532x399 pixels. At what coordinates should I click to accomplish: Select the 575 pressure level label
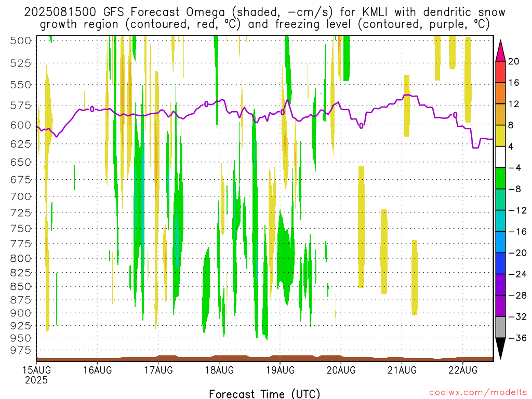pyautogui.click(x=21, y=105)
